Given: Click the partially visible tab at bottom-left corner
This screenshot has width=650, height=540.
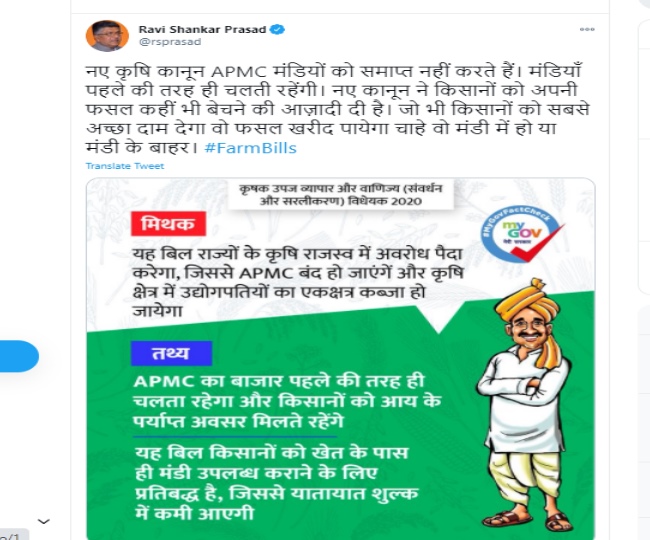Looking at the screenshot, I should pyautogui.click(x=14, y=534).
